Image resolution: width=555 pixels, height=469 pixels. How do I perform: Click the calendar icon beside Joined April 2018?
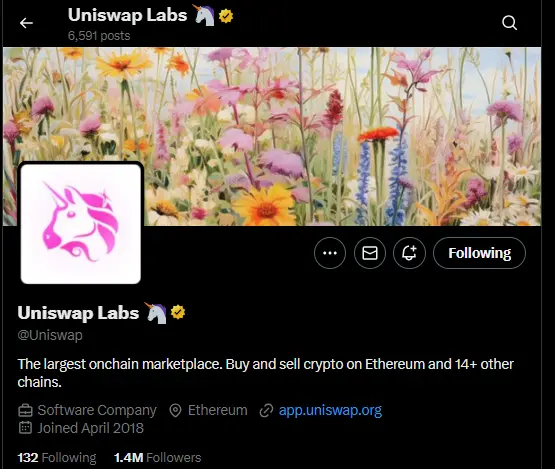[25, 428]
